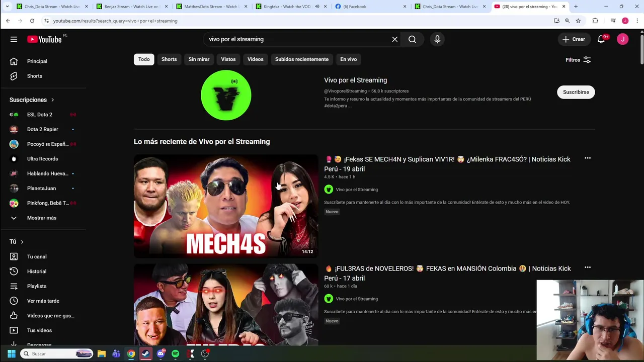Image resolution: width=644 pixels, height=362 pixels.
Task: Open the browser extensions puzzle icon
Action: tap(595, 21)
